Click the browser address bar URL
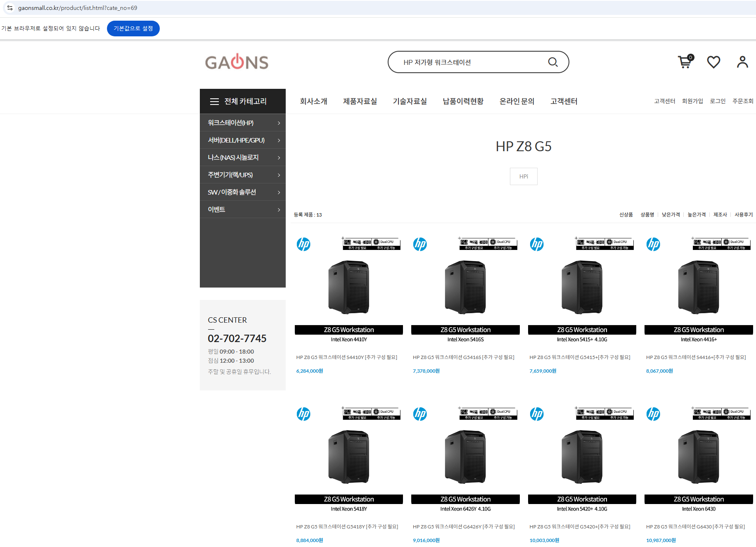The image size is (756, 547). click(x=78, y=8)
